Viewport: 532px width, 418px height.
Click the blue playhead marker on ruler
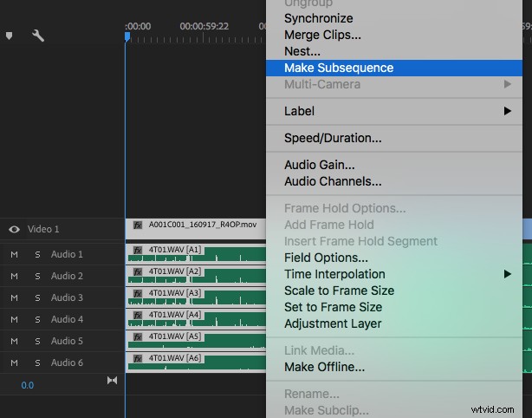[x=127, y=37]
